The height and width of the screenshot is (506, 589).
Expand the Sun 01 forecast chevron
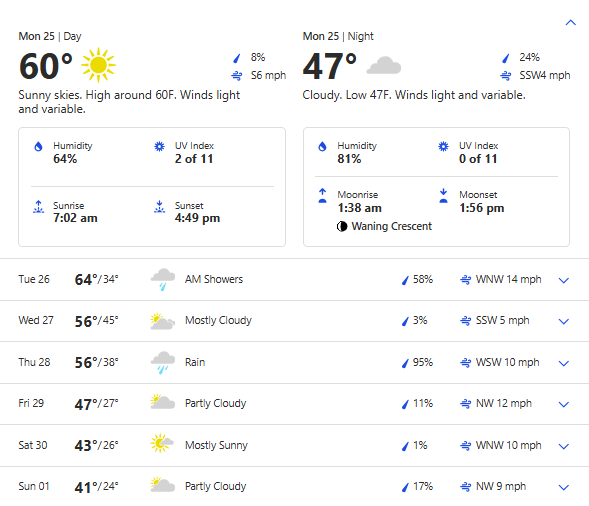[563, 488]
